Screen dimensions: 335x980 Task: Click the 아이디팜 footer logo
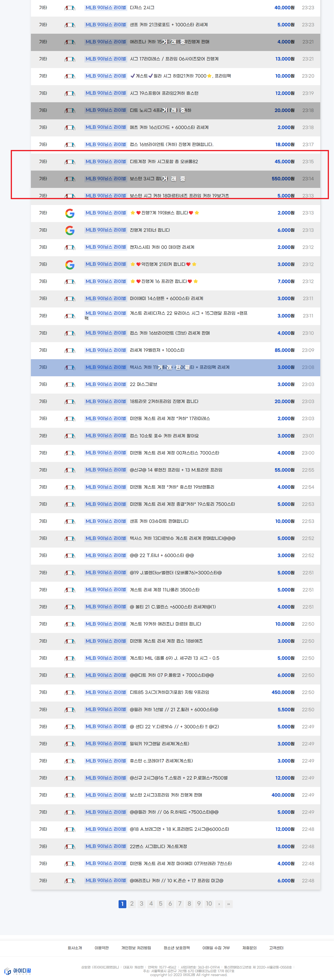tap(18, 971)
